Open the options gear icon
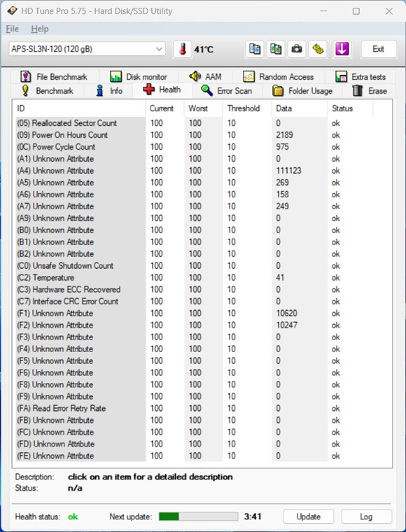The height and width of the screenshot is (532, 406). click(318, 50)
